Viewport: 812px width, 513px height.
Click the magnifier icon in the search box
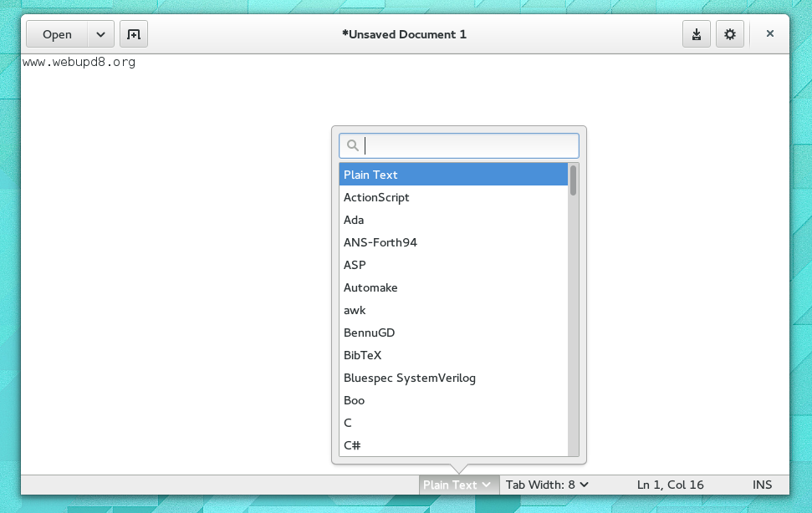pyautogui.click(x=352, y=145)
